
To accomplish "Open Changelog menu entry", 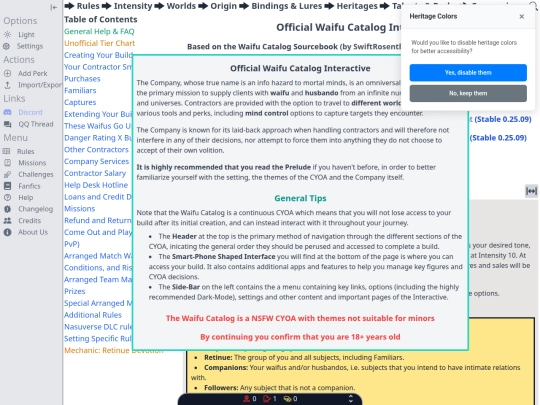I will point(35,209).
